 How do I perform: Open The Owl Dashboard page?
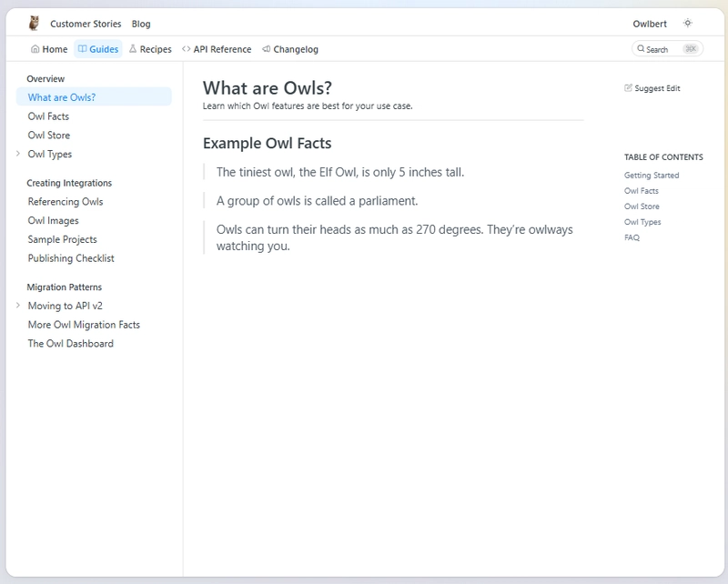tap(71, 344)
